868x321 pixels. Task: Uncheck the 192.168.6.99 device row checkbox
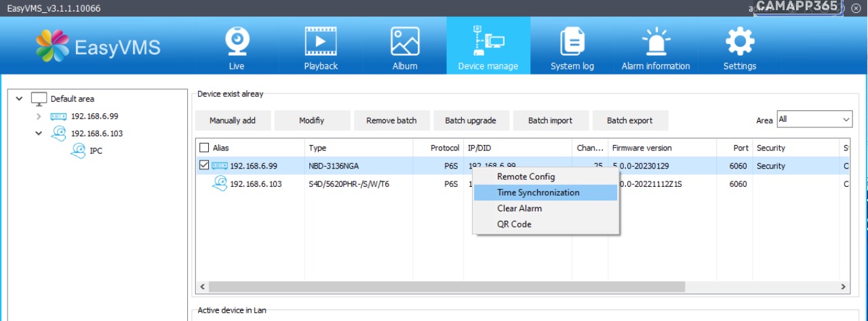(x=204, y=165)
